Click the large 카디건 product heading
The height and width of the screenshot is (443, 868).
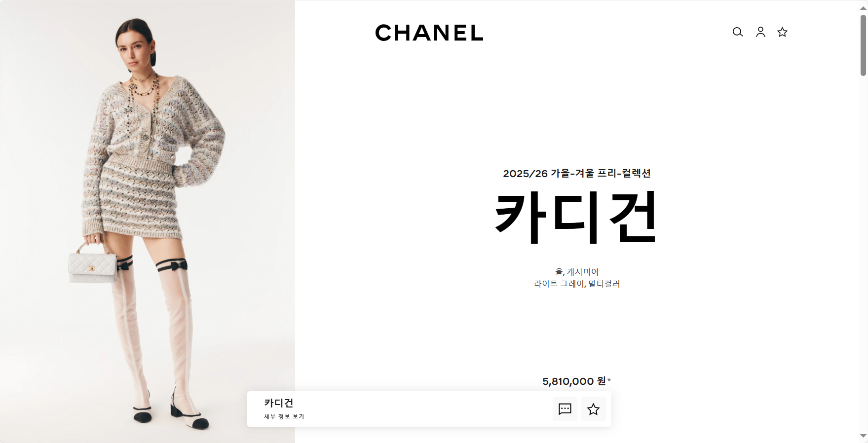576,218
